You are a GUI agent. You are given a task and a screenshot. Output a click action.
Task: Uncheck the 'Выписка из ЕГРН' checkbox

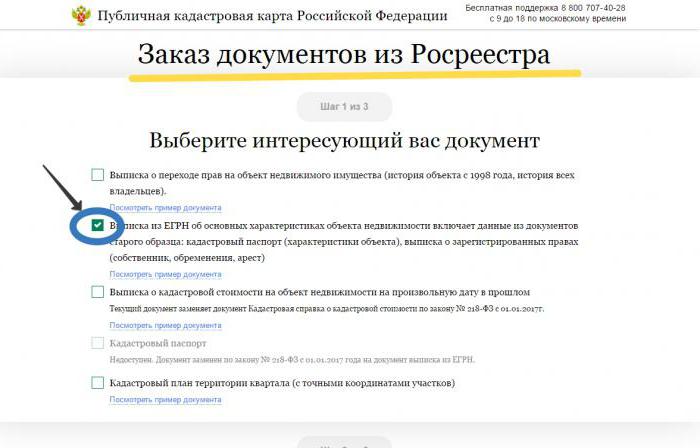[97, 225]
